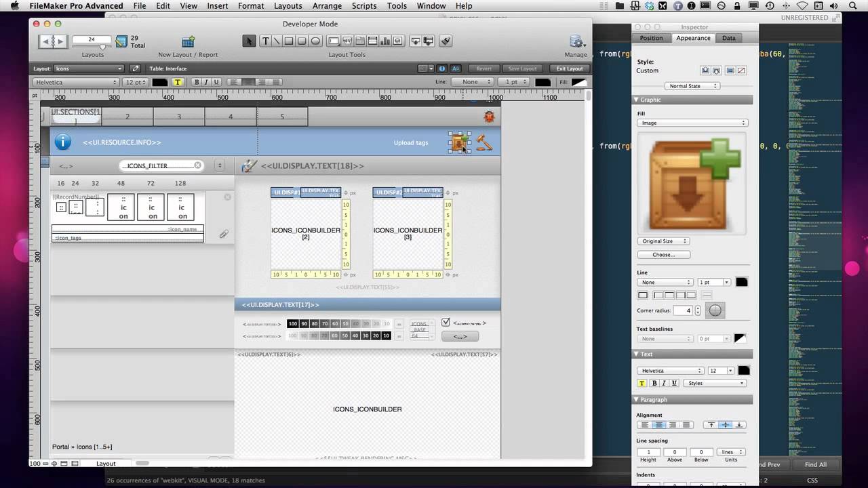Click the Choose... button in Inspector
This screenshot has height=488, width=868.
pos(663,255)
